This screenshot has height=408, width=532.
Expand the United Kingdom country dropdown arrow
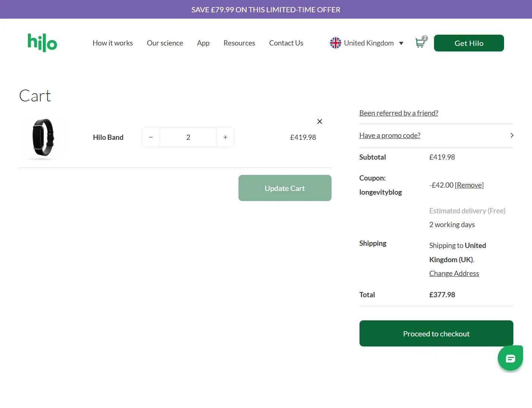click(x=401, y=43)
